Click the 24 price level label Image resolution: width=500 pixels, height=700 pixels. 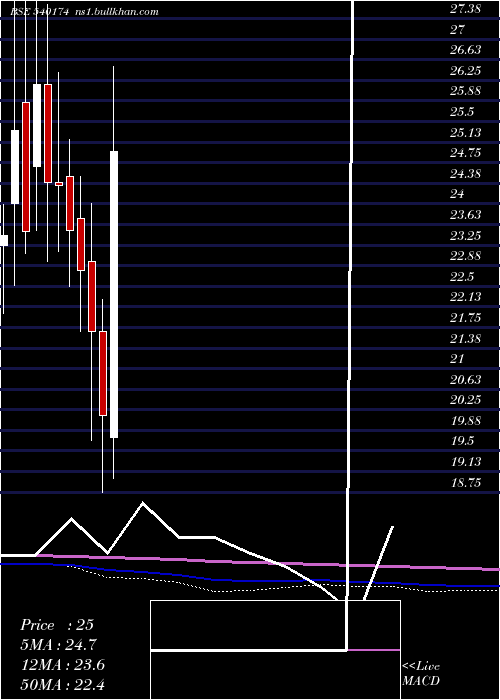[458, 194]
